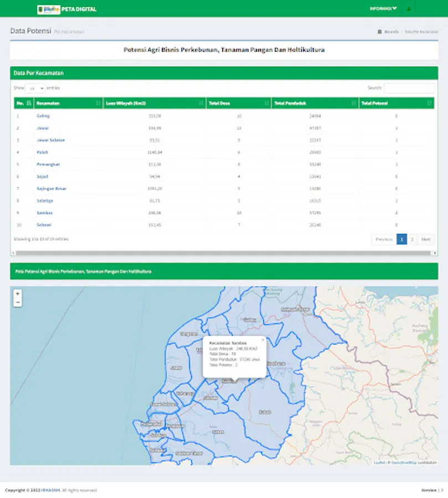448x498 pixels.
Task: Click the Jawai Selatan region label on map
Action: click(x=164, y=404)
